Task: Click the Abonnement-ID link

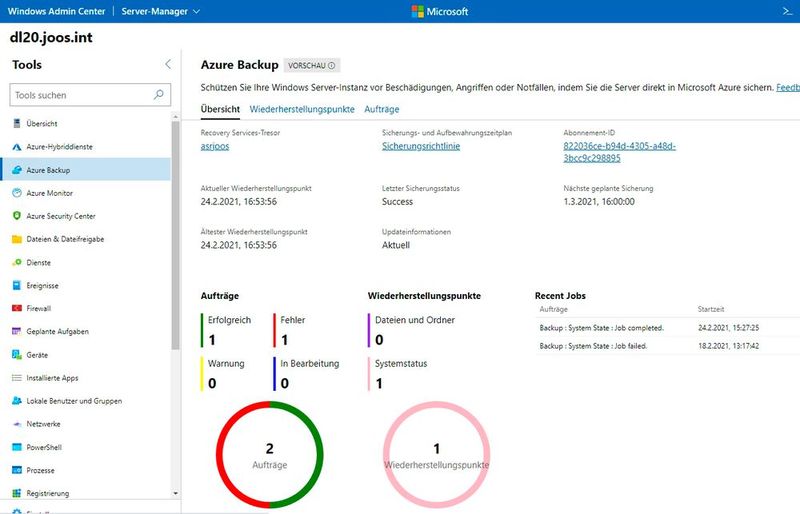Action: (x=619, y=152)
